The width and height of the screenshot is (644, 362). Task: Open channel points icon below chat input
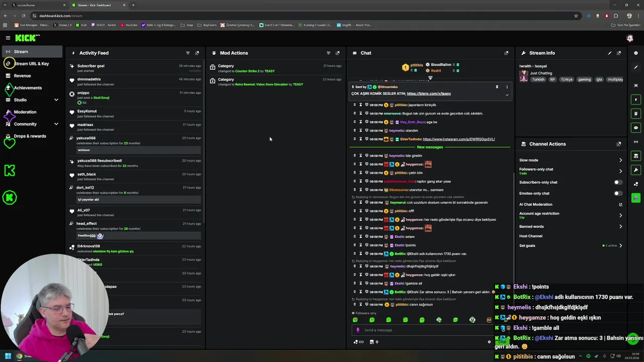pos(358,342)
